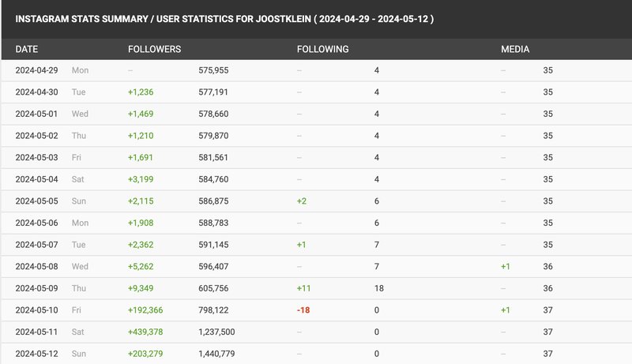Click follower gain +1,236

pos(141,92)
